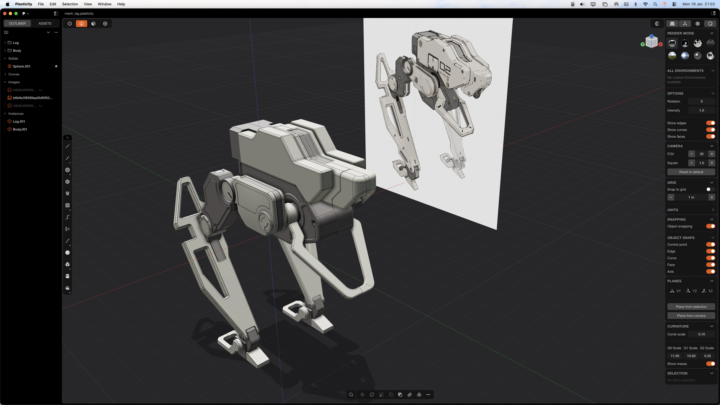Open the Window menu
720x405 pixels.
tap(104, 4)
